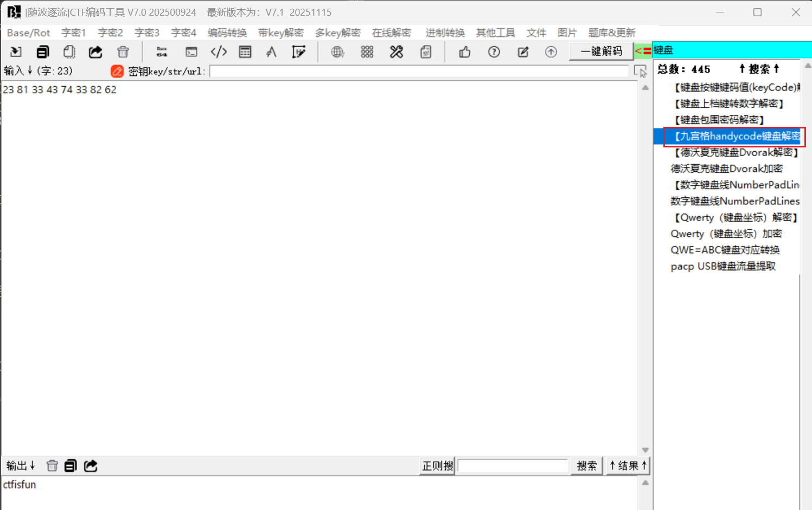Open the 题库&更新 menu
812x510 pixels.
tap(611, 33)
